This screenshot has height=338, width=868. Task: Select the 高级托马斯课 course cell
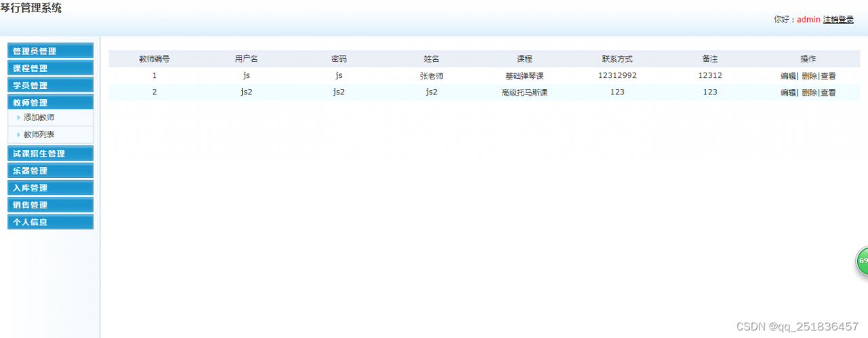tap(524, 92)
